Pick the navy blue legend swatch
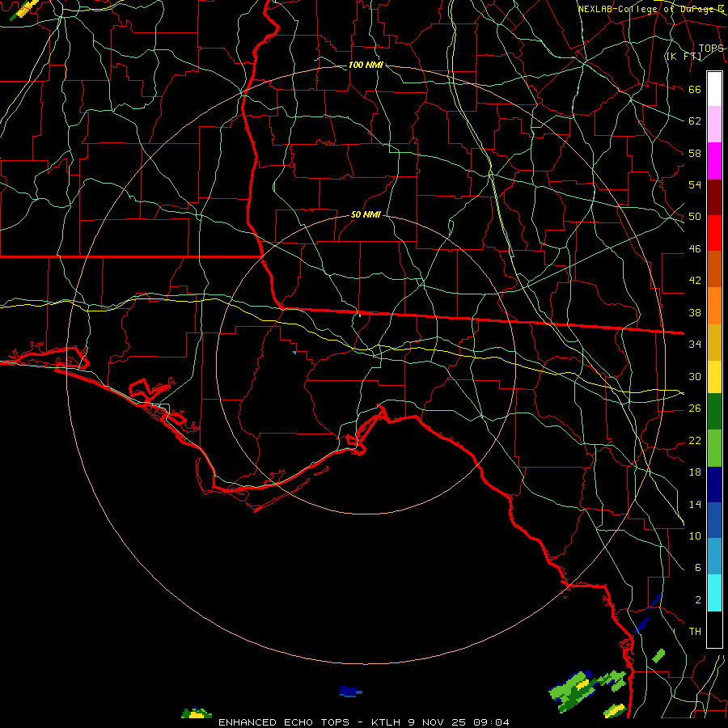This screenshot has width=728, height=728. coord(714,485)
